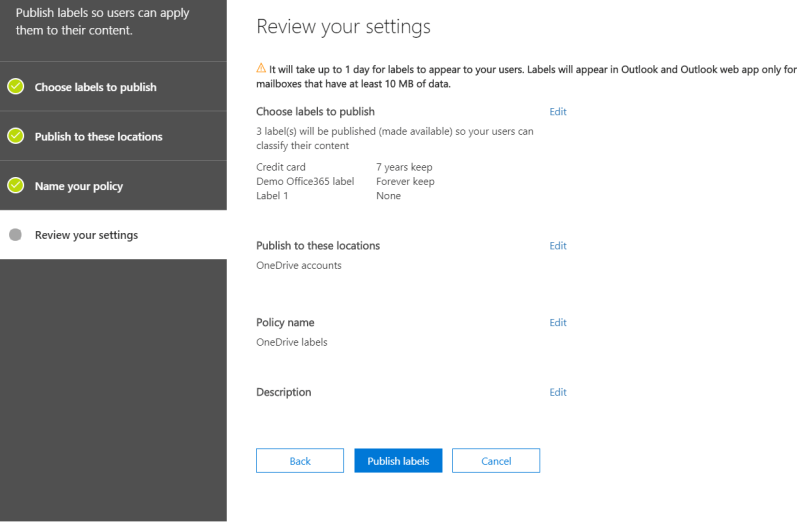Click Edit next to Policy name

pyautogui.click(x=558, y=323)
